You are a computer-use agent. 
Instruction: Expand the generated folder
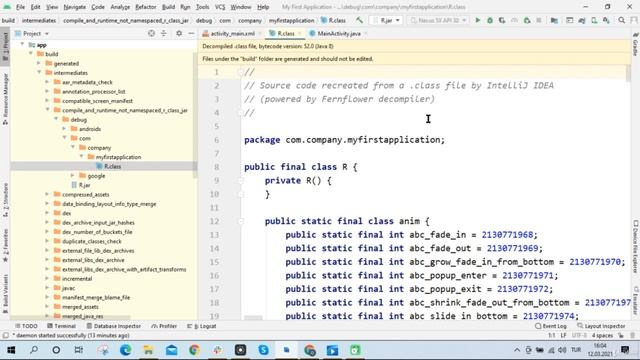click(39, 63)
